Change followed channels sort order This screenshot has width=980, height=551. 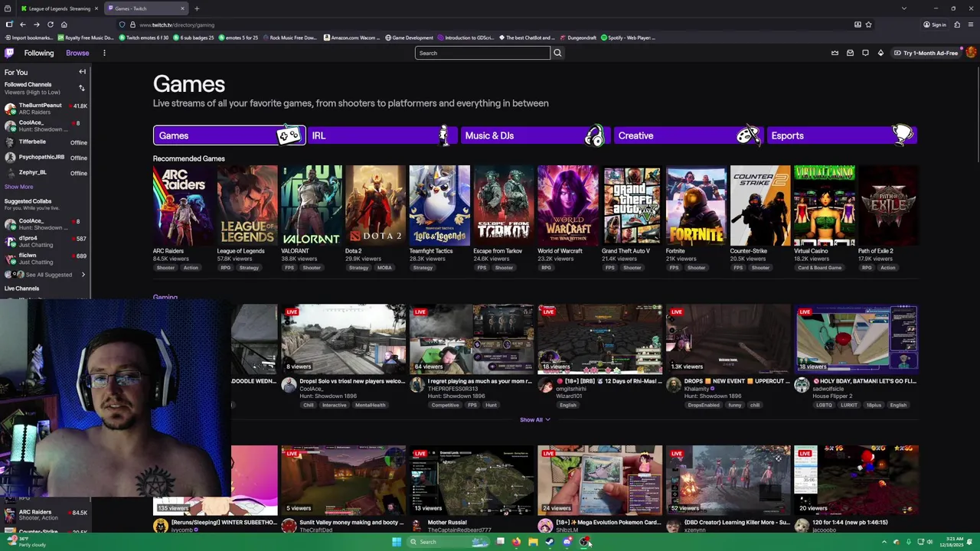click(x=82, y=88)
